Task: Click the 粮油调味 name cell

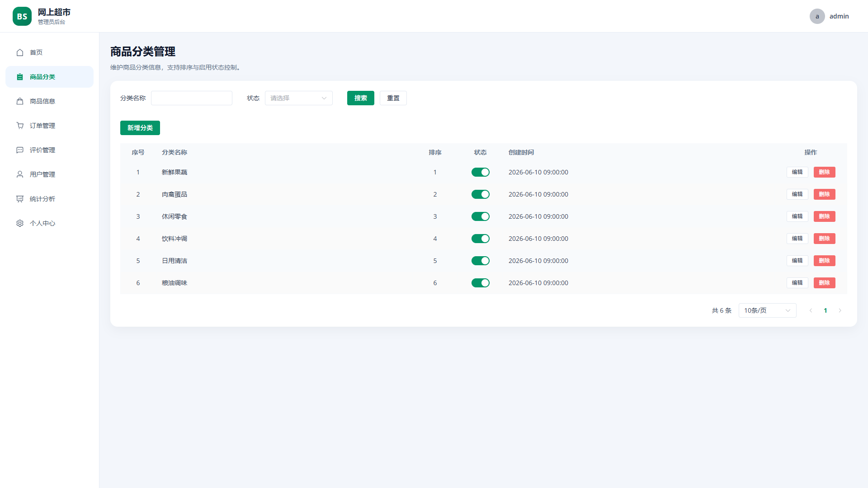Action: [x=174, y=283]
